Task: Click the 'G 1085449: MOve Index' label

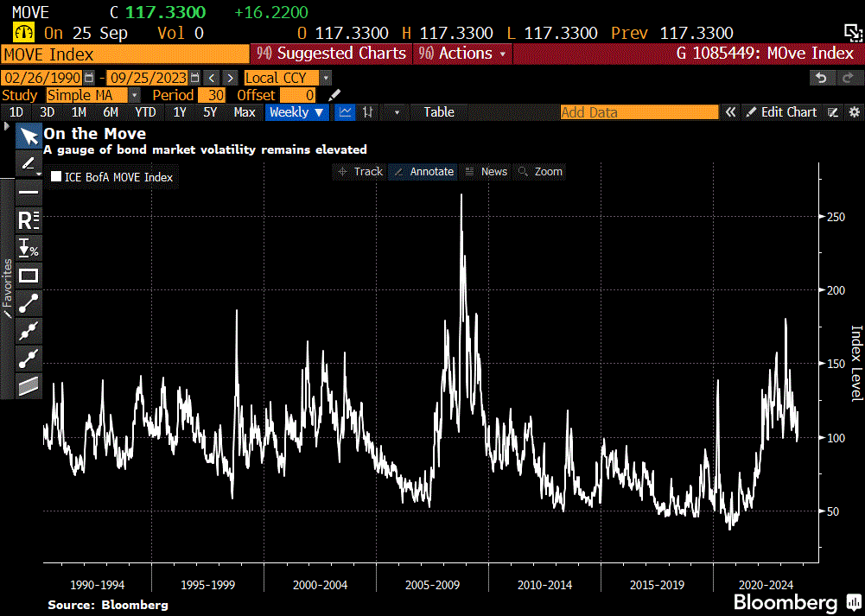Action: click(x=765, y=54)
